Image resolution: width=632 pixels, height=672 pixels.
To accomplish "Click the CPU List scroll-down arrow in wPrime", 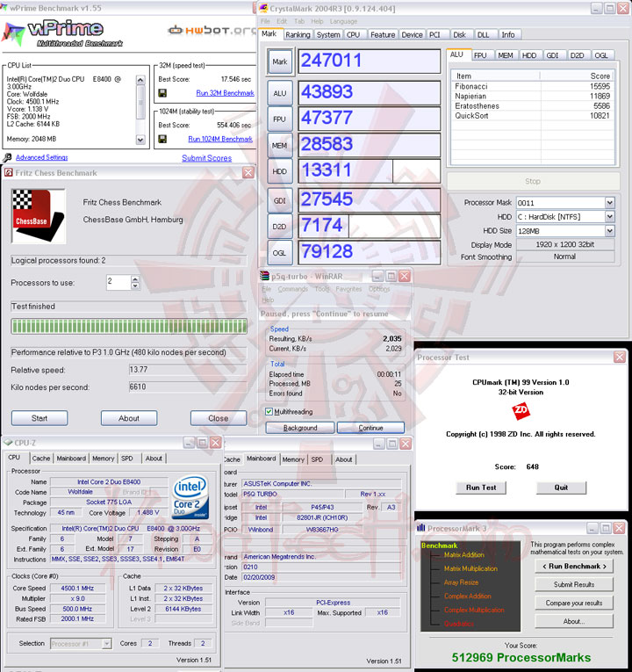I will coord(140,140).
